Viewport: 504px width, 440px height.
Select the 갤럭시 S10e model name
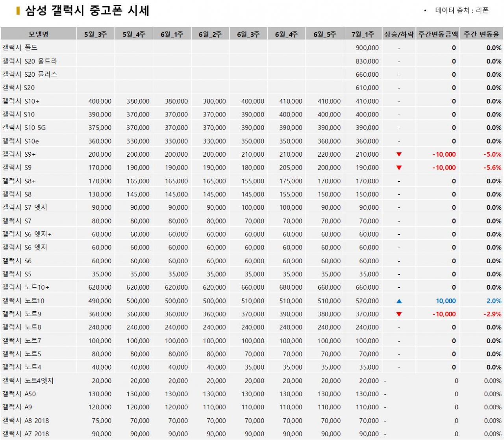tap(20, 141)
